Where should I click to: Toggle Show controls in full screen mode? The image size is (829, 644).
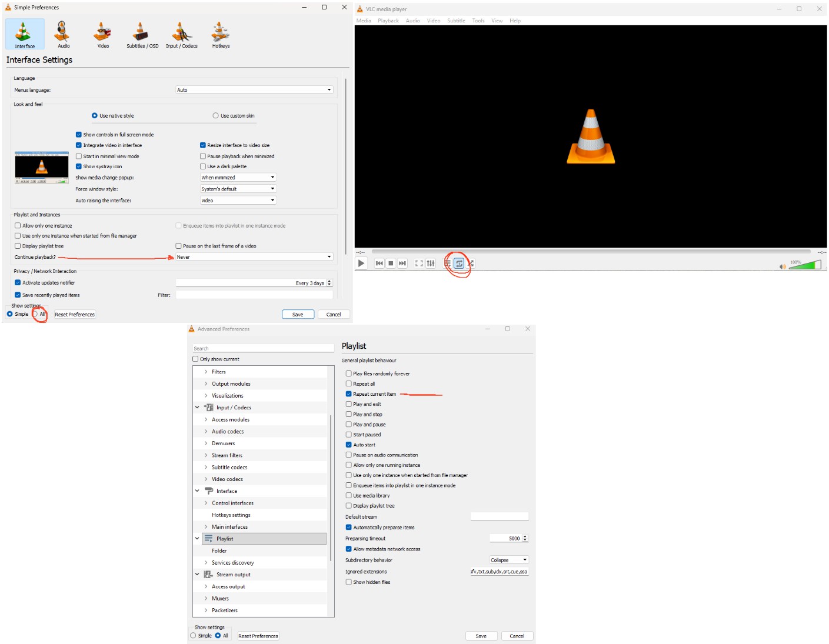click(x=79, y=135)
